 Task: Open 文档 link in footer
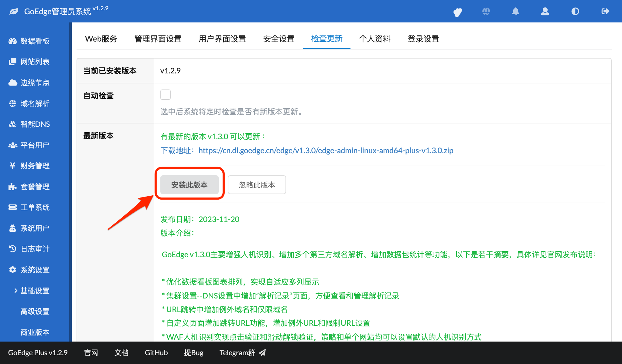[121, 352]
